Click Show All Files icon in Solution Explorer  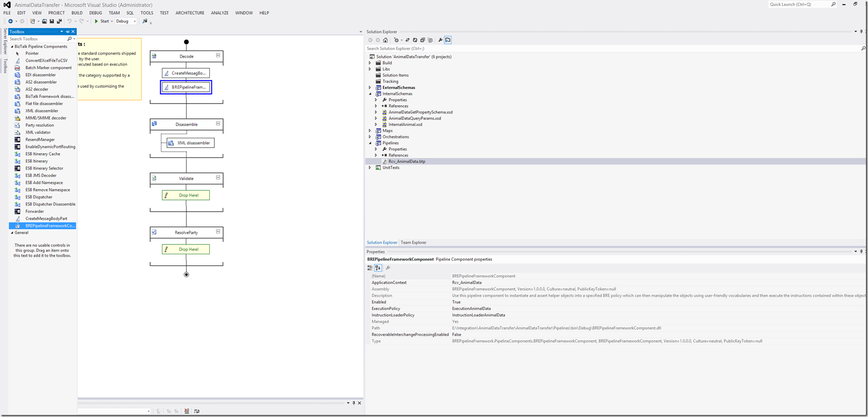coord(430,40)
